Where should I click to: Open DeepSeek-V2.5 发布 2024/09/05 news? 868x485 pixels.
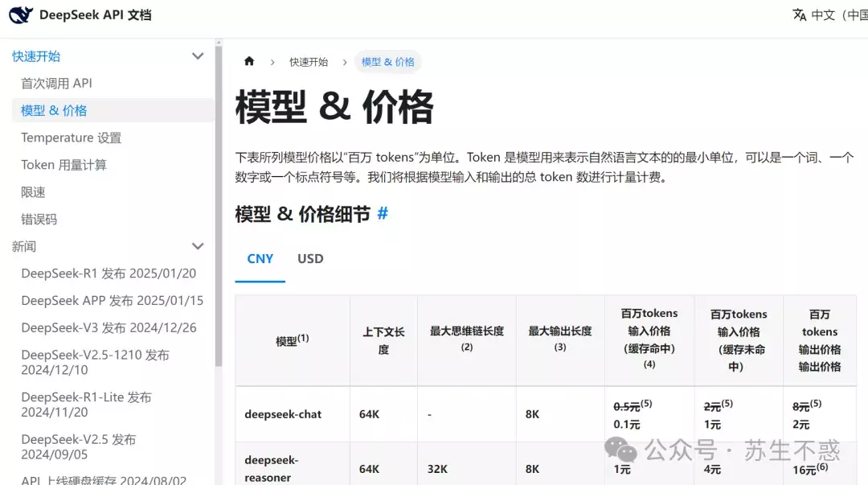(x=79, y=446)
